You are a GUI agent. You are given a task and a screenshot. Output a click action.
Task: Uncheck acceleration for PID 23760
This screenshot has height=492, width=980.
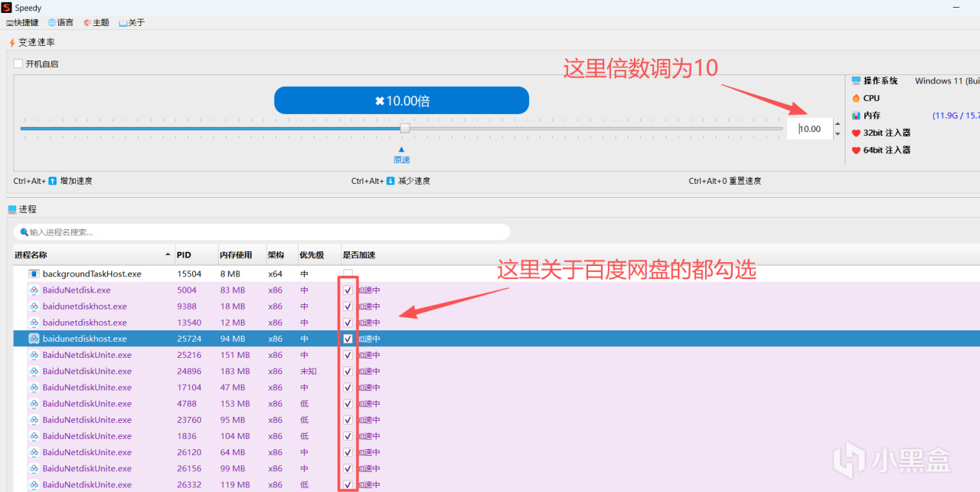click(348, 420)
